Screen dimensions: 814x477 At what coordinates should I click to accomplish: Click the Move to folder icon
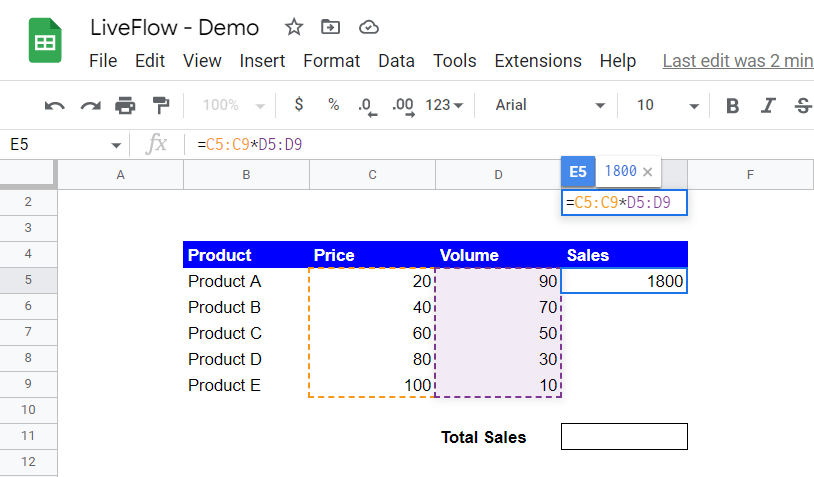coord(330,26)
